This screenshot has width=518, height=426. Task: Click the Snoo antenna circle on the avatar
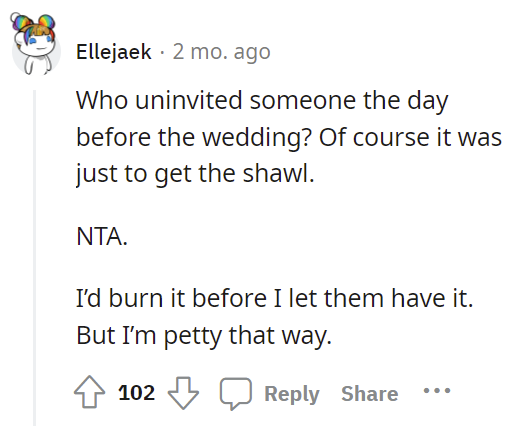tap(15, 17)
